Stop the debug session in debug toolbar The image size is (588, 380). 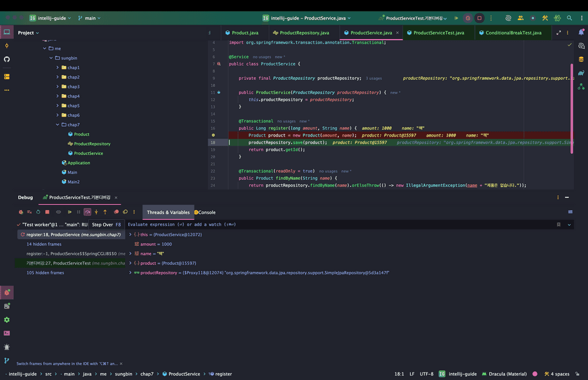[x=47, y=212]
